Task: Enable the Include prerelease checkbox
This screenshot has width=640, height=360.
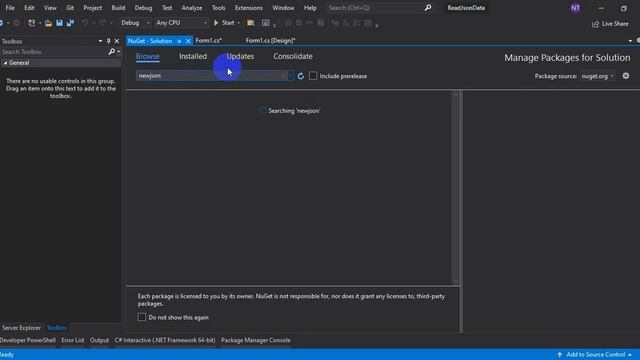Action: click(x=313, y=76)
